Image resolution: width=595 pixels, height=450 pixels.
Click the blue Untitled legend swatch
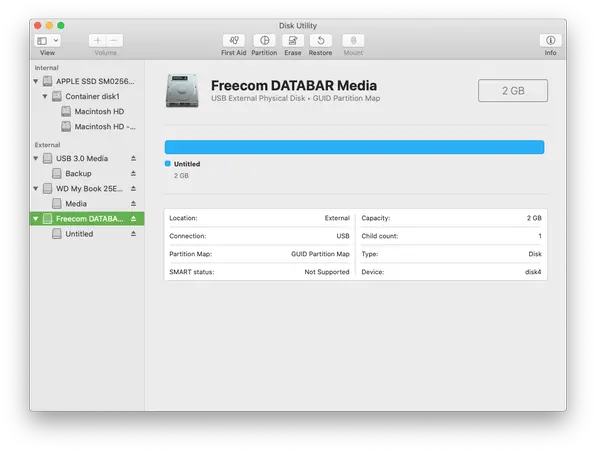click(168, 164)
